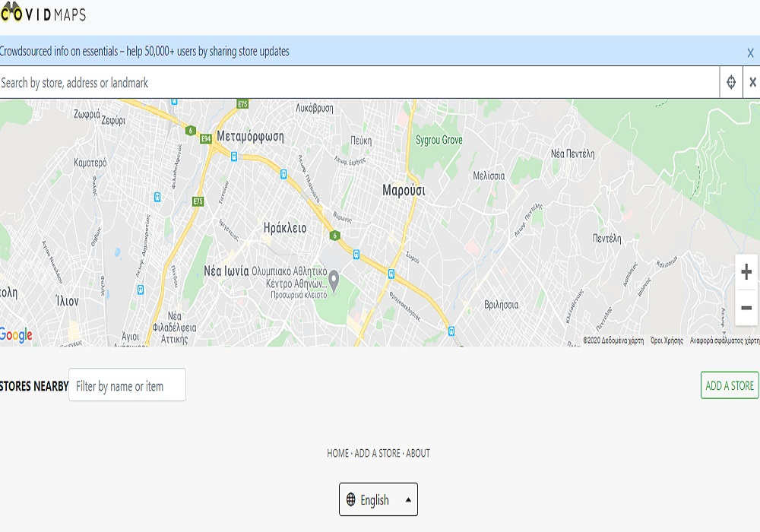Zoom out on the map
This screenshot has height=532, width=760.
click(746, 308)
